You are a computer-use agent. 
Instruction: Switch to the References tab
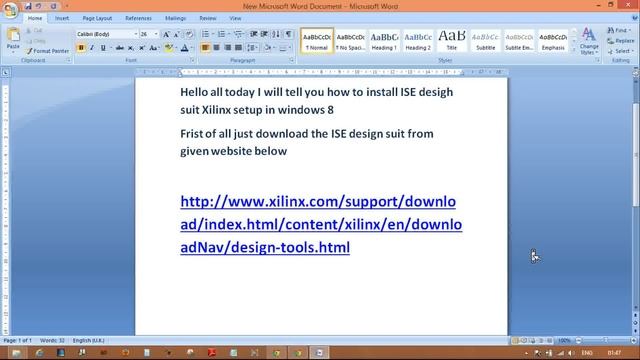click(138, 18)
